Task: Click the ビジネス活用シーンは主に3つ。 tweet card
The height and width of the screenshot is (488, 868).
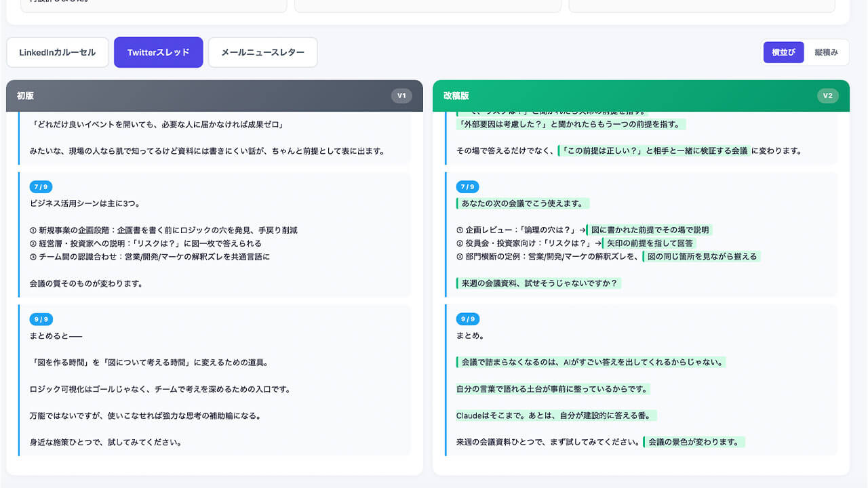Action: (214, 235)
